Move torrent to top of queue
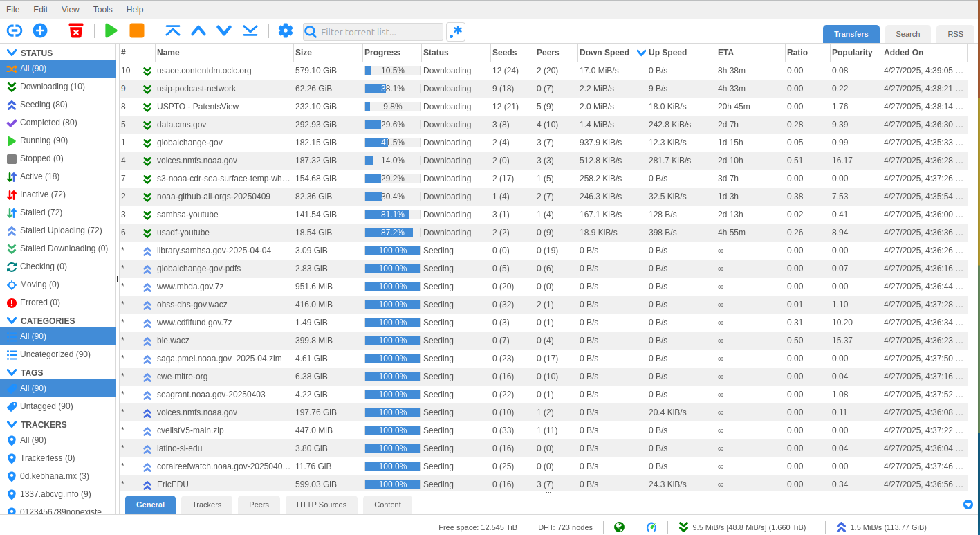This screenshot has width=980, height=535. pyautogui.click(x=173, y=30)
